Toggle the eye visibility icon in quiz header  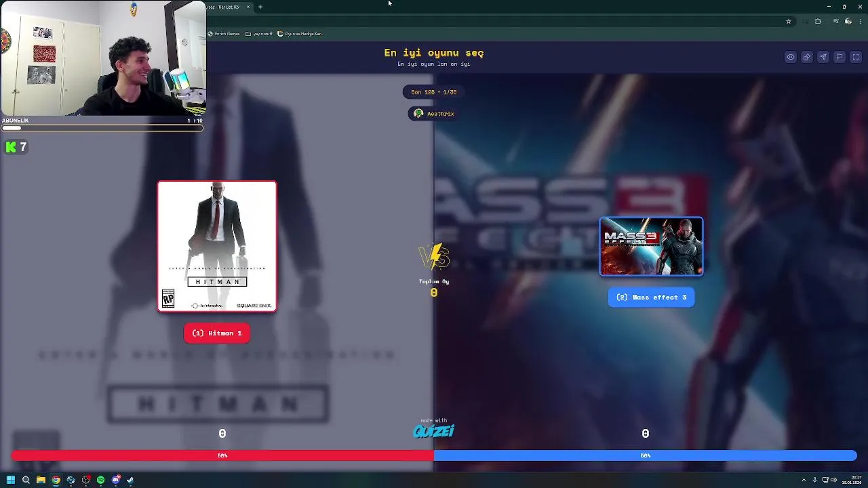coord(791,57)
